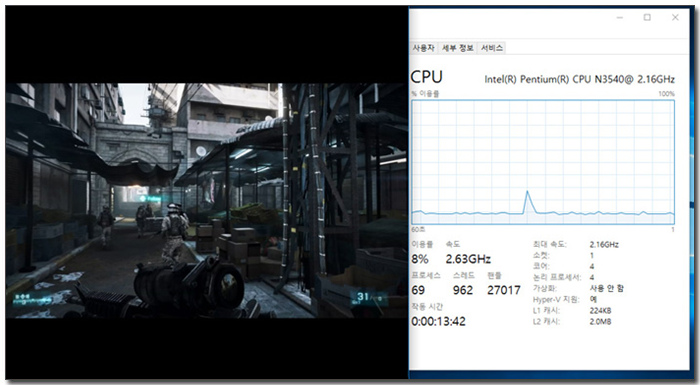Click the 962 thread count
The height and width of the screenshot is (385, 700).
point(462,290)
